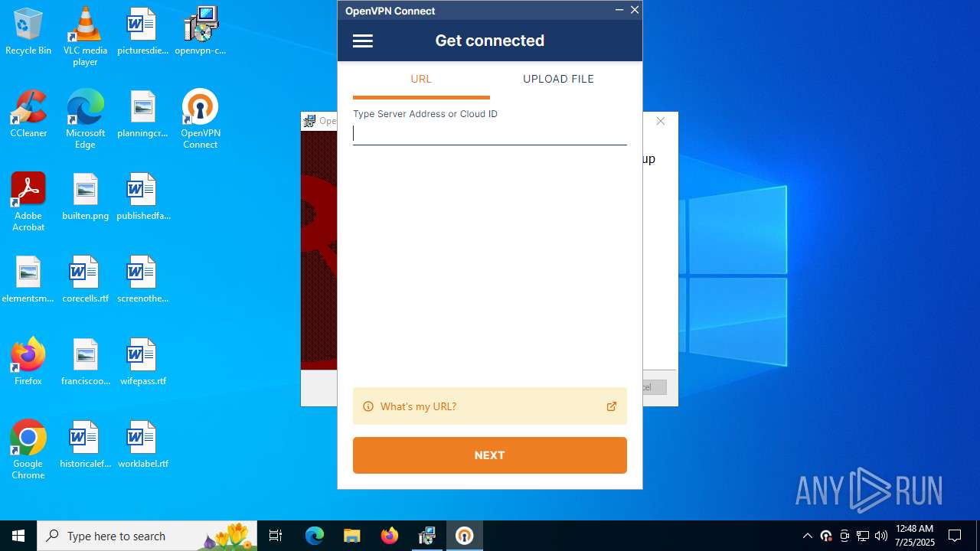Select the Google Chrome desktop shortcut
Screen dimensions: 980x551
(28, 449)
